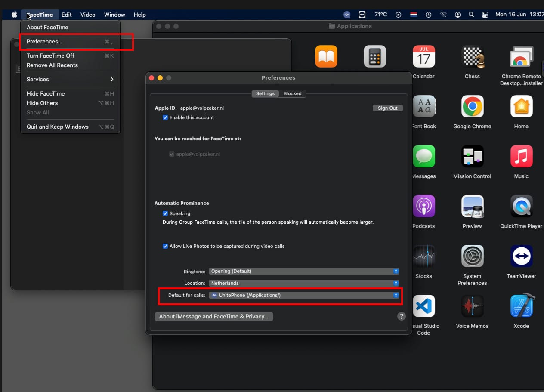
Task: Launch Mission Control from Applications
Action: pos(473,156)
